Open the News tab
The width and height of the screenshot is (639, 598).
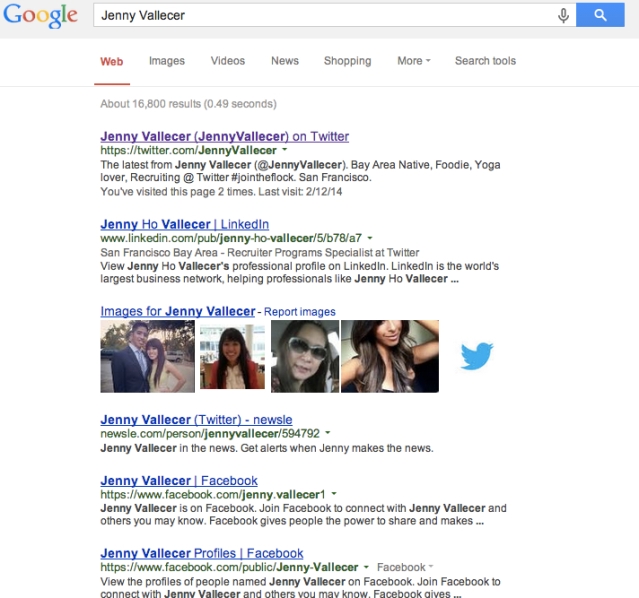coord(285,61)
